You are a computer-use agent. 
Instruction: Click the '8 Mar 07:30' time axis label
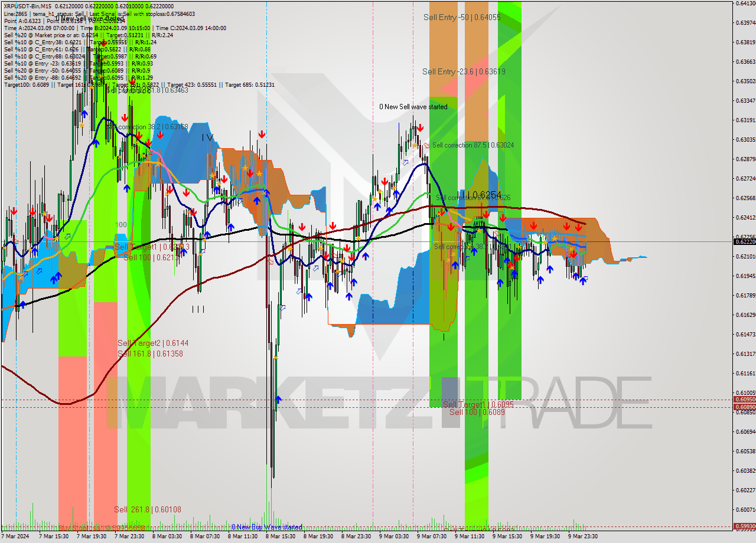205,537
